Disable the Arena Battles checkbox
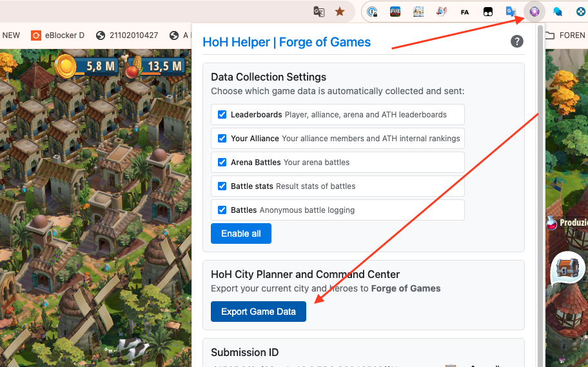 [x=222, y=163]
